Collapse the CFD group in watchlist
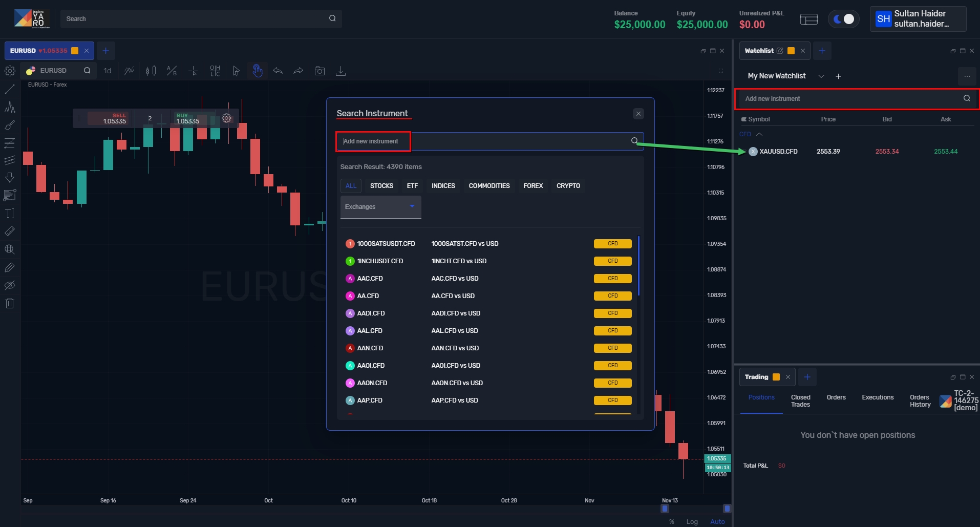This screenshot has width=980, height=527. tap(759, 134)
